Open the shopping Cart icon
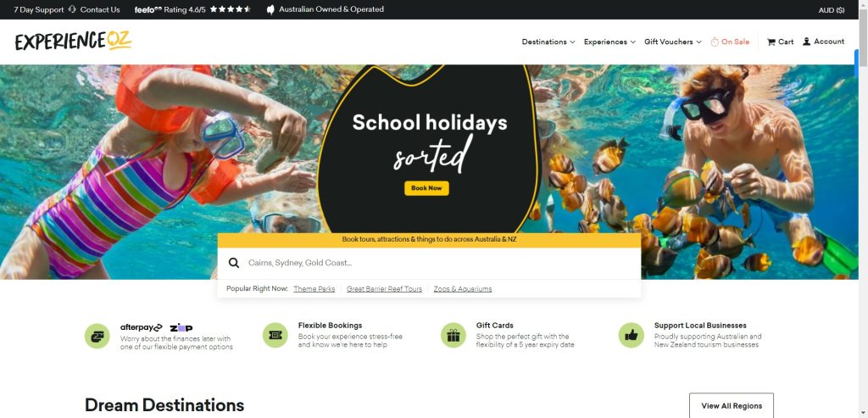Image resolution: width=868 pixels, height=418 pixels. pyautogui.click(x=771, y=42)
